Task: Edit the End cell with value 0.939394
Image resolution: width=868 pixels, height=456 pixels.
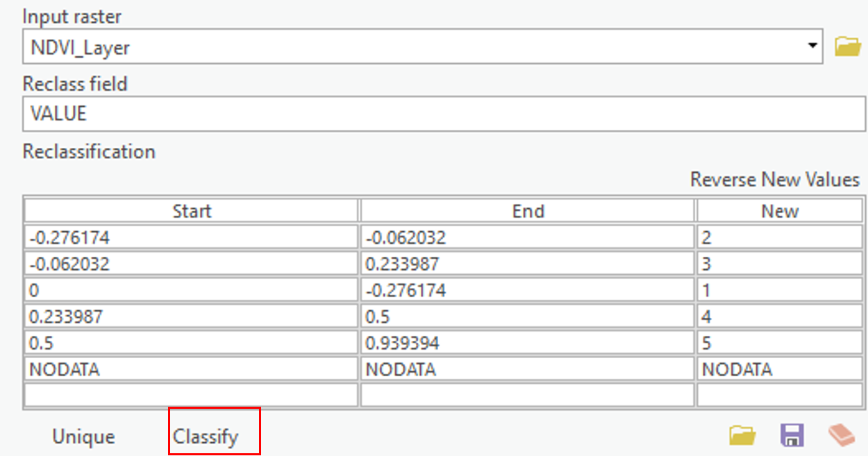Action: (528, 344)
